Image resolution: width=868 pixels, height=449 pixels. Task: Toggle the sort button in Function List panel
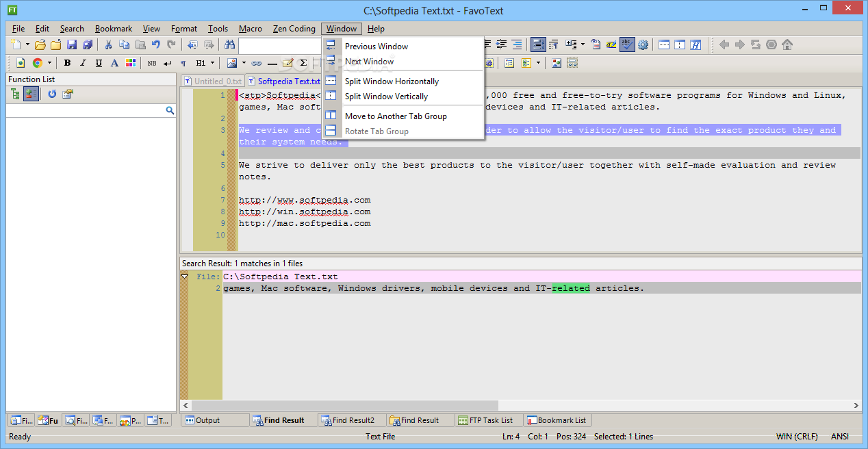coord(31,94)
